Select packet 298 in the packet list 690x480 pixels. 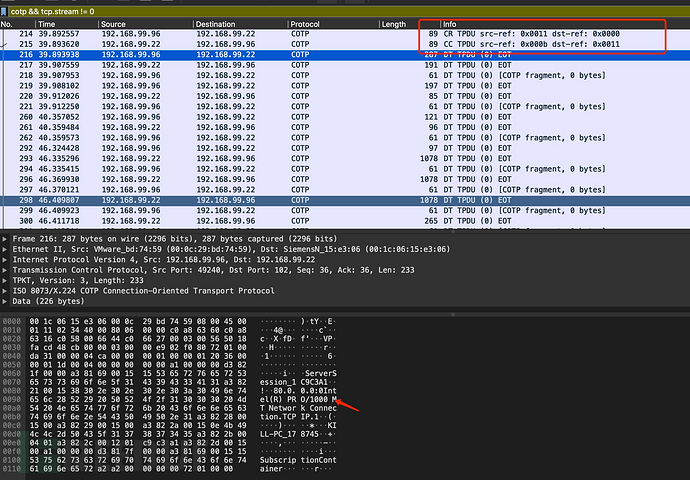coord(300,200)
